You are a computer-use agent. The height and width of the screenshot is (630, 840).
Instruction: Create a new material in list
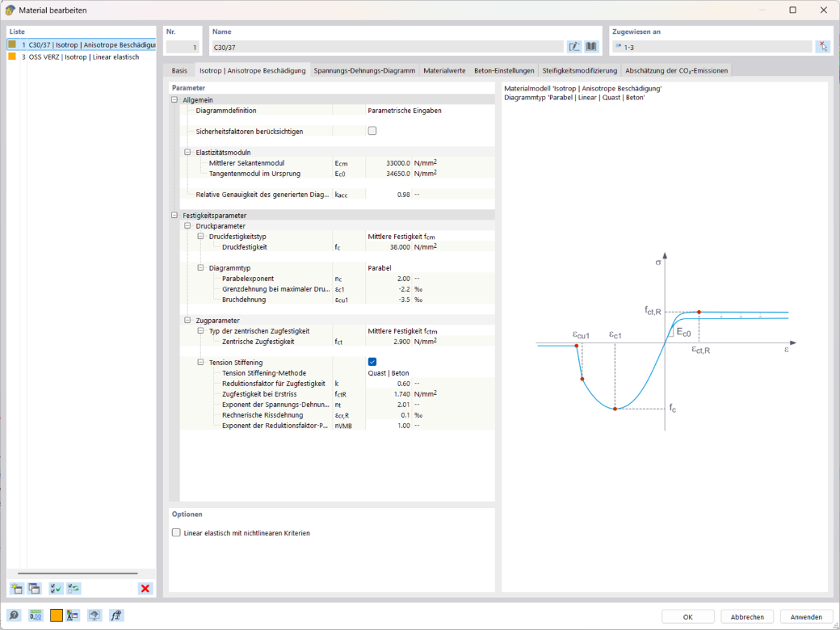coord(17,588)
